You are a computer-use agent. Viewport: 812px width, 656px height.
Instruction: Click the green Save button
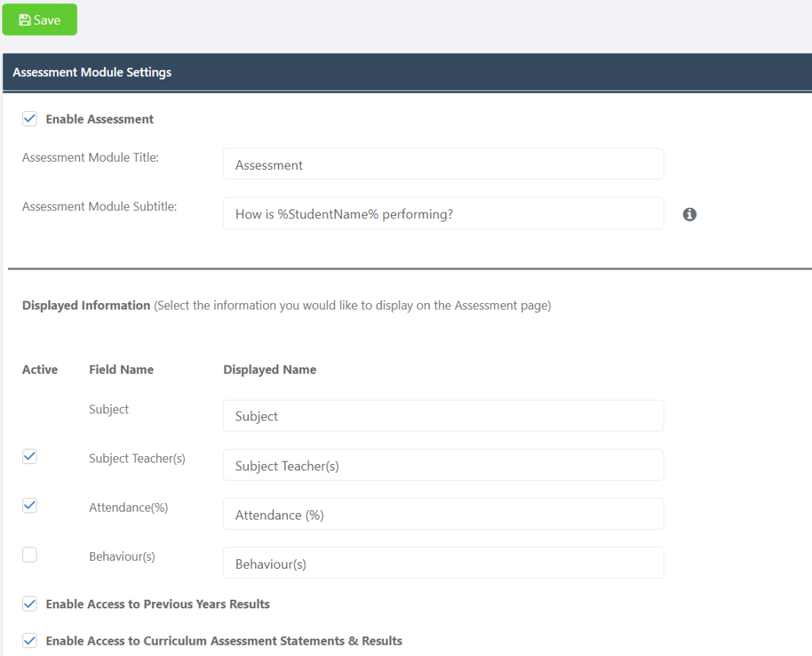[x=40, y=20]
